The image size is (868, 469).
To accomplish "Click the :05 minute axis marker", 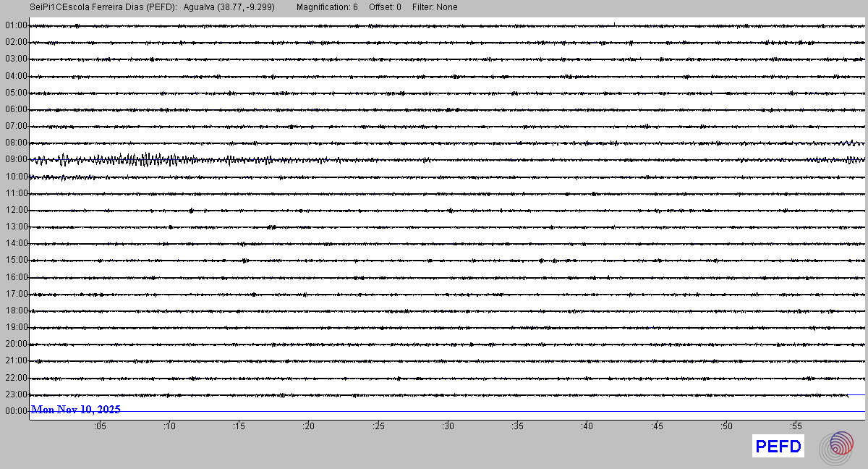I will coord(99,426).
